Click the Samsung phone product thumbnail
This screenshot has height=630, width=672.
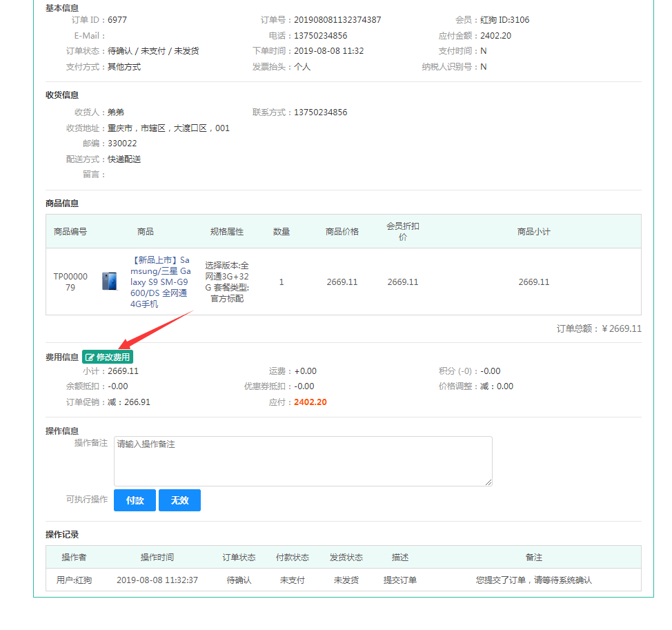[x=109, y=282]
